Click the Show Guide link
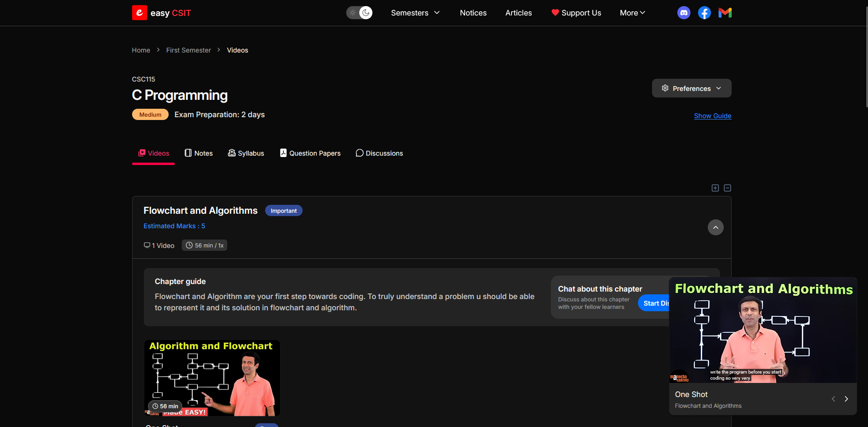Image resolution: width=868 pixels, height=427 pixels. [712, 116]
